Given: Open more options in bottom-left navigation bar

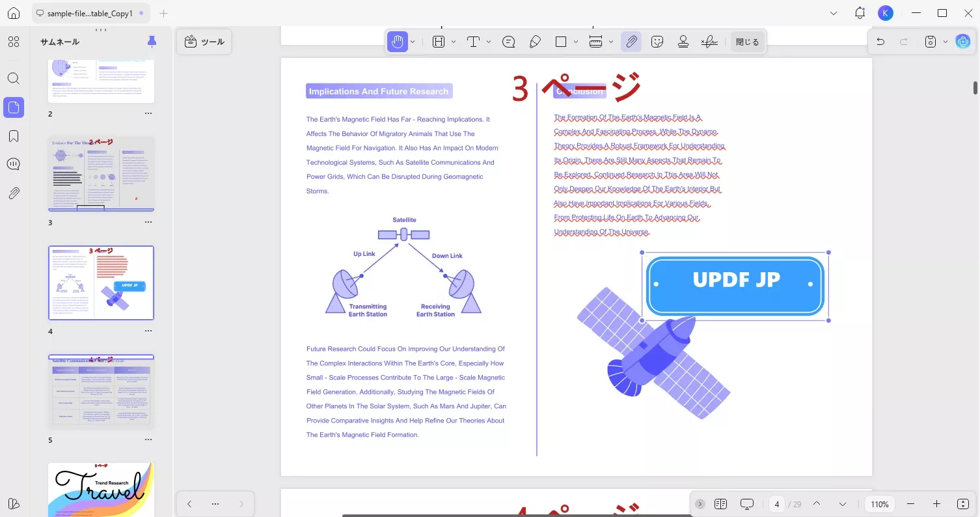Looking at the screenshot, I should [x=215, y=504].
